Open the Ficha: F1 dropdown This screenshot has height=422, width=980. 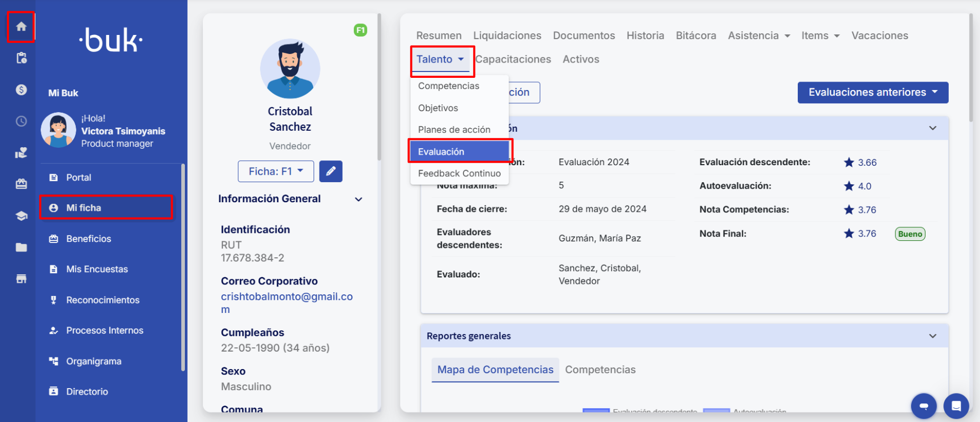tap(275, 172)
